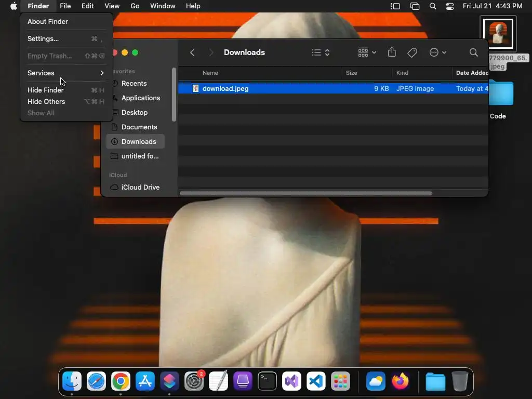Sort by the Date Added column header
This screenshot has width=532, height=399.
coord(472,73)
